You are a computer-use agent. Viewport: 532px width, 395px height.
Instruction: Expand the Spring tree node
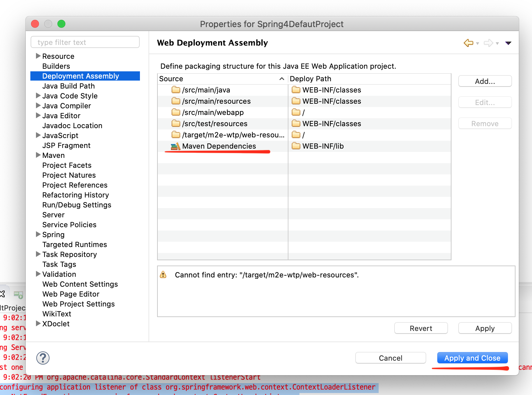(38, 234)
